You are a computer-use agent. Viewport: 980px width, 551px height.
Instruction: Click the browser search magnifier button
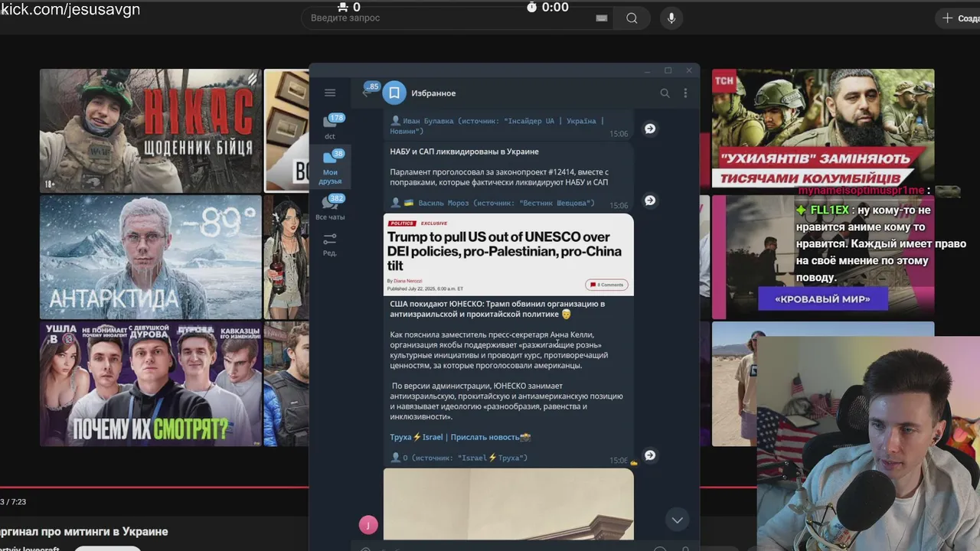632,18
